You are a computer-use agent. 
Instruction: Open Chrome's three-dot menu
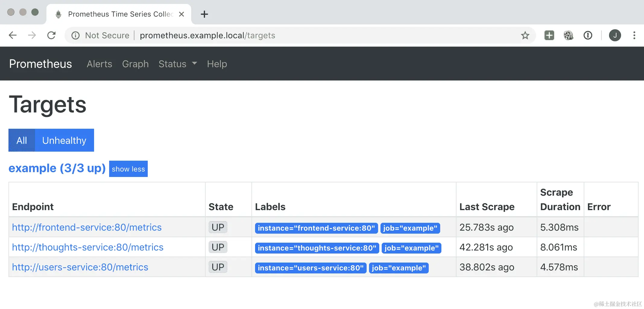(634, 36)
